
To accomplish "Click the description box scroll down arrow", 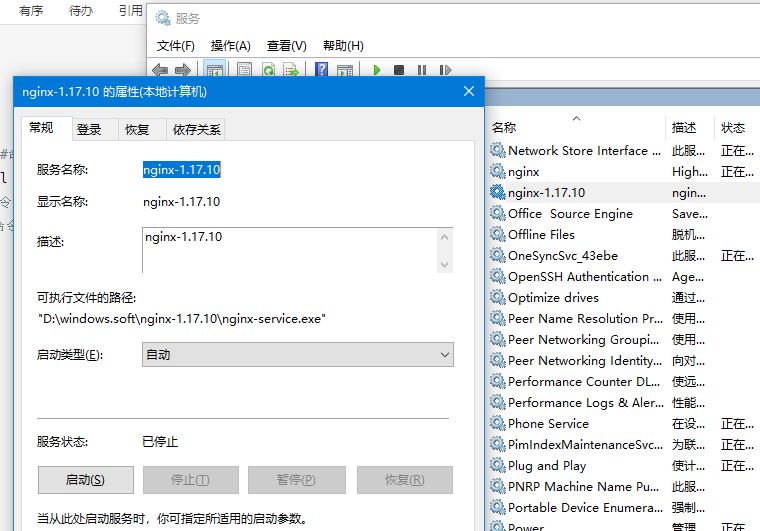I will [444, 265].
